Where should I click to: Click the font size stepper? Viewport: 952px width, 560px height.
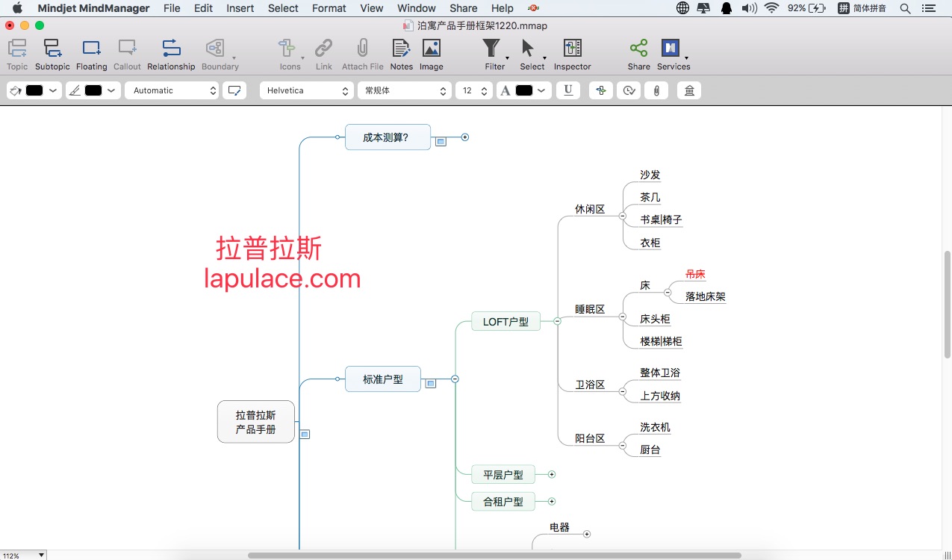(x=485, y=90)
